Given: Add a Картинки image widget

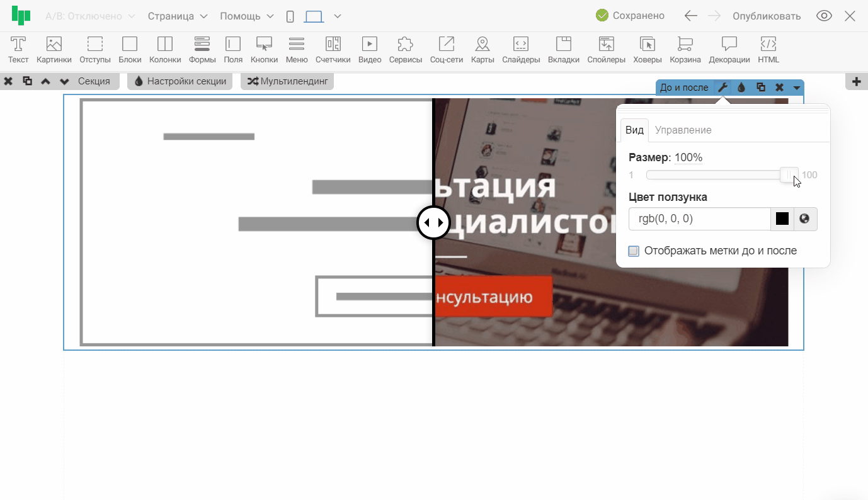Looking at the screenshot, I should (x=54, y=50).
